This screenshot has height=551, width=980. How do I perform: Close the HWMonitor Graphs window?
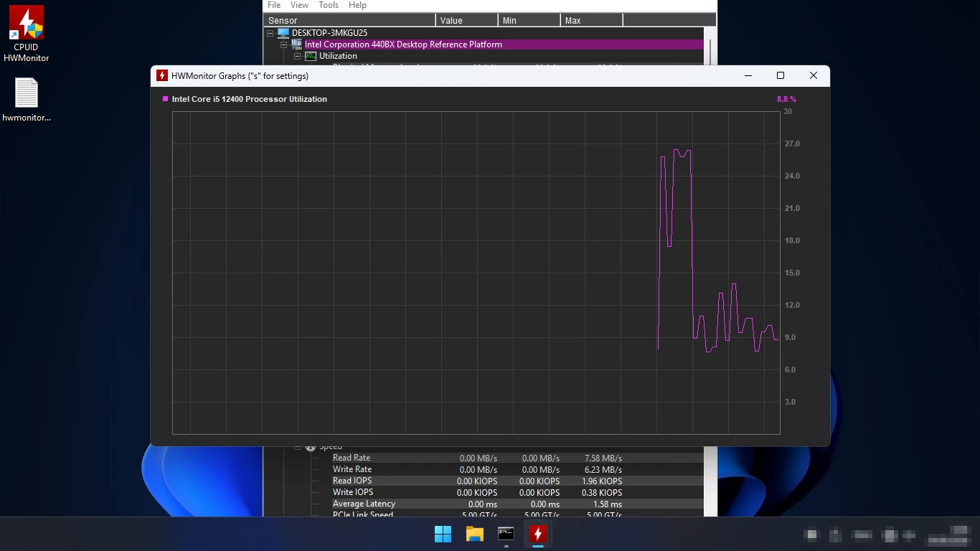click(x=814, y=76)
